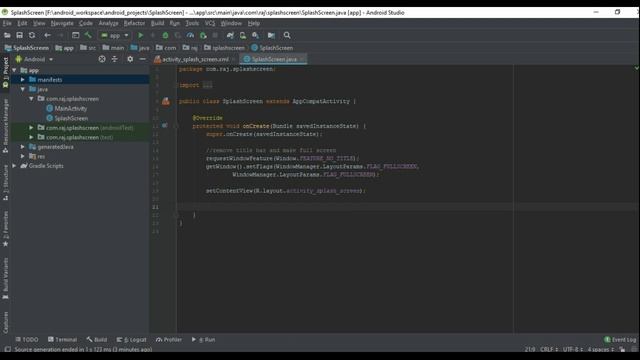This screenshot has width=640, height=360.
Task: Open the Project tool window tab
Action: 5,73
